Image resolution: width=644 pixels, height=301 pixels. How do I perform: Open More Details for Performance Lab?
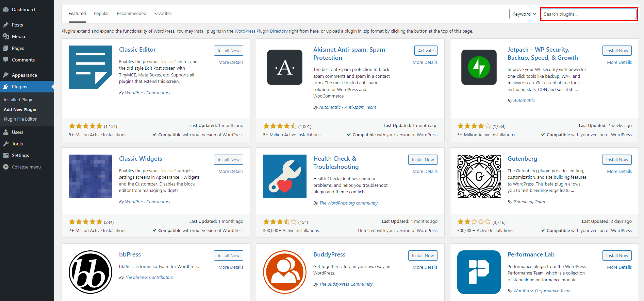tap(619, 267)
